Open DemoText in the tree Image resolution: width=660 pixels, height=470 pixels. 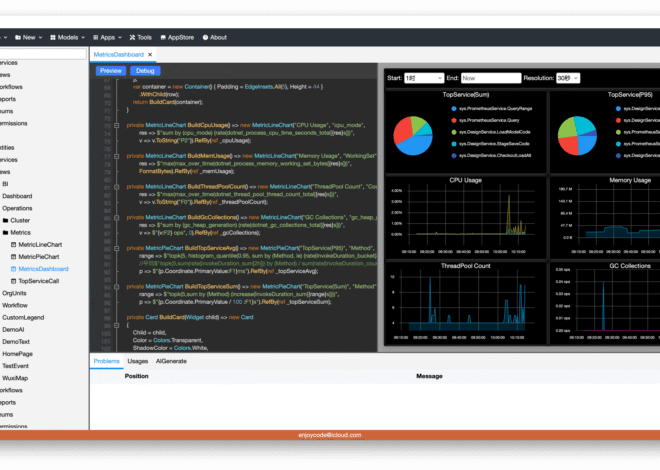pyautogui.click(x=16, y=343)
